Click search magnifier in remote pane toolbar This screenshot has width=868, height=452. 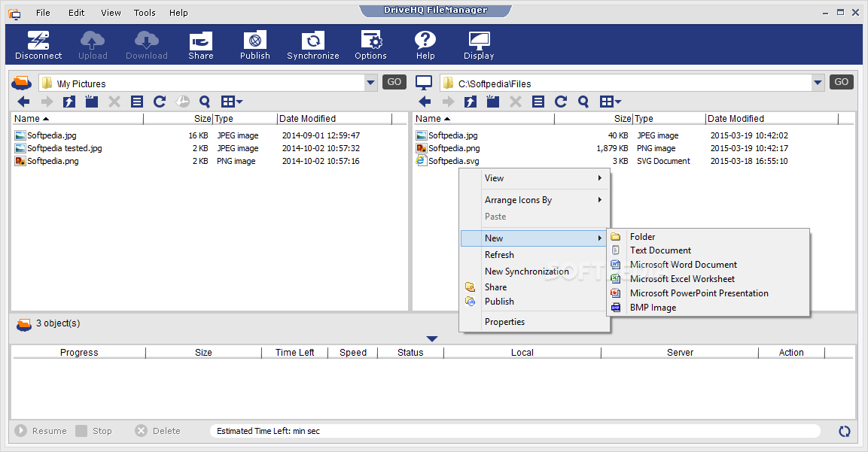point(205,102)
